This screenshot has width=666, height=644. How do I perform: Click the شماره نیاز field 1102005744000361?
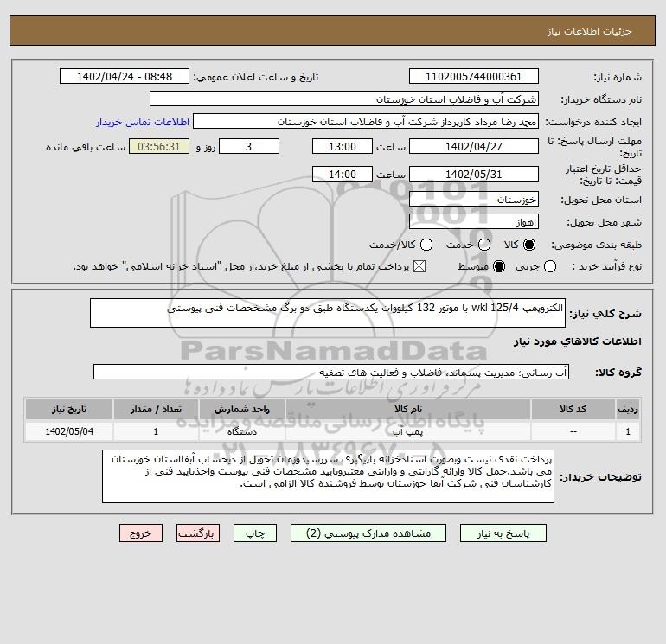tap(474, 76)
